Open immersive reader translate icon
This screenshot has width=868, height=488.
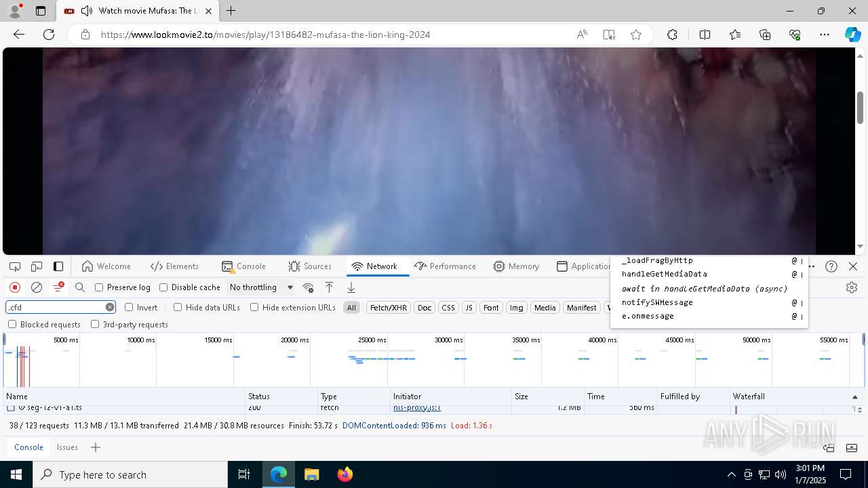(x=609, y=35)
